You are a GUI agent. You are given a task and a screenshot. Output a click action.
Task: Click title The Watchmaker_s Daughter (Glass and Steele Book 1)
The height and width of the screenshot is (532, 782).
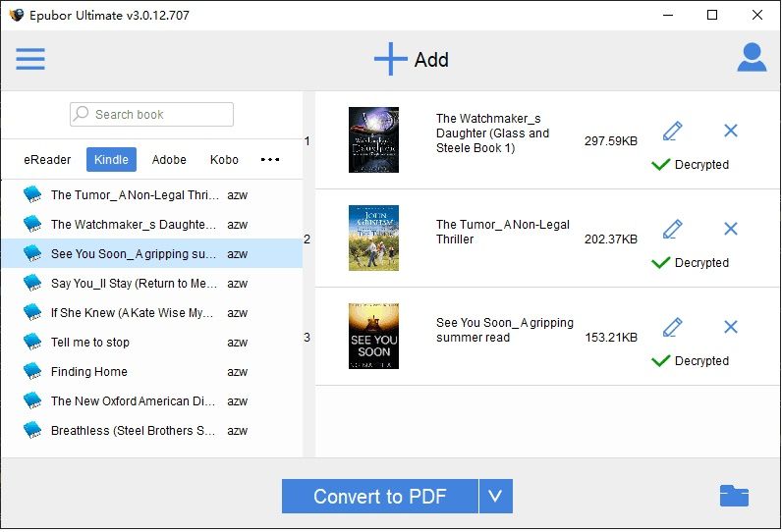click(493, 133)
